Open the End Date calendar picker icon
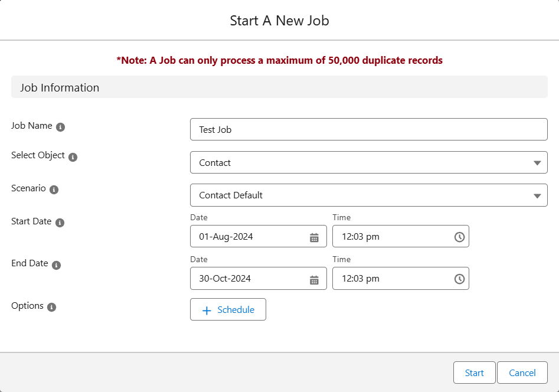 pos(314,280)
